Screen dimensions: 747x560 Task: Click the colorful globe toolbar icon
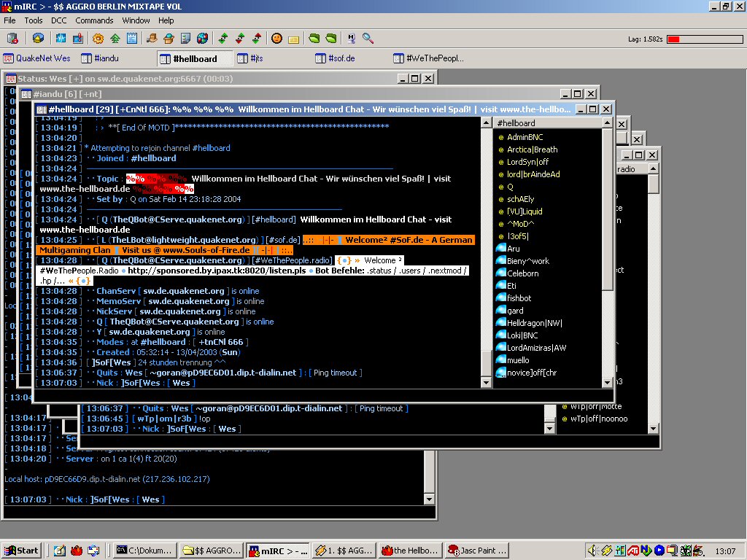(202, 38)
